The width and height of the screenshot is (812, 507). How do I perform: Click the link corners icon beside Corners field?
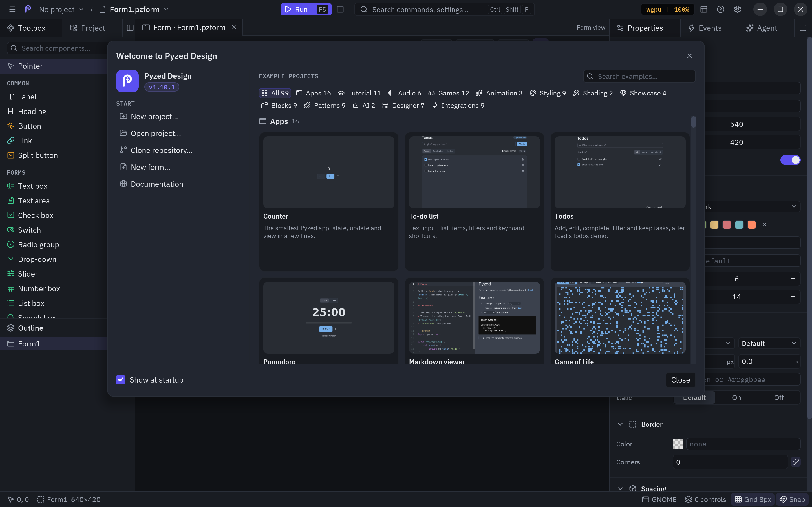click(795, 462)
